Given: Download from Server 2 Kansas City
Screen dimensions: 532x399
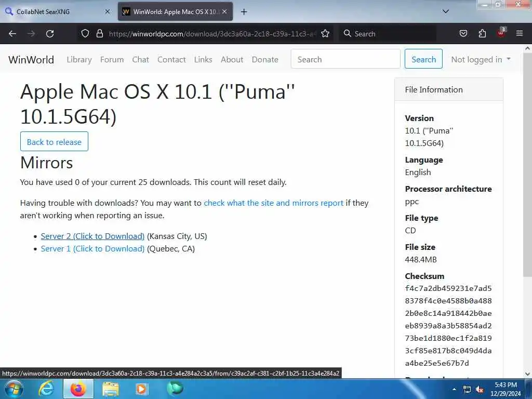Looking at the screenshot, I should coord(92,236).
